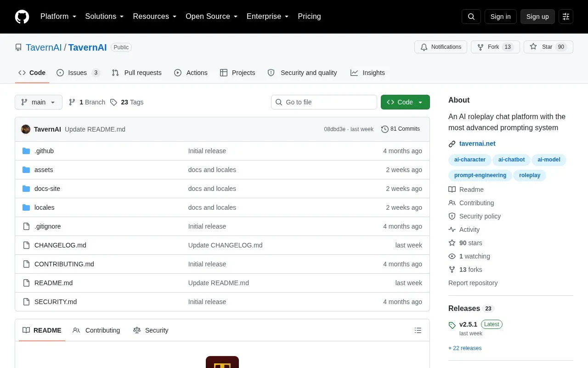Expand the Platform menu

click(58, 17)
